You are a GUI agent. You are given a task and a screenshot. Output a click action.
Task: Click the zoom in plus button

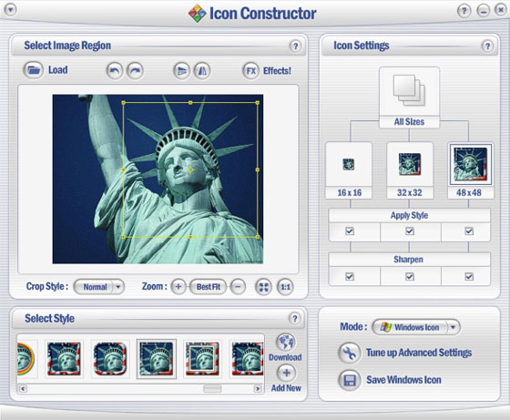click(x=178, y=287)
